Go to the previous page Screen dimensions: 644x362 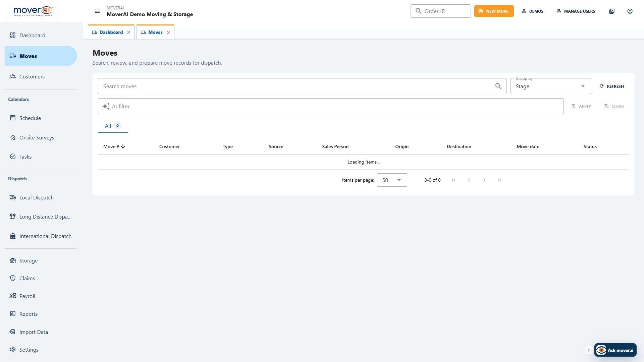[469, 180]
